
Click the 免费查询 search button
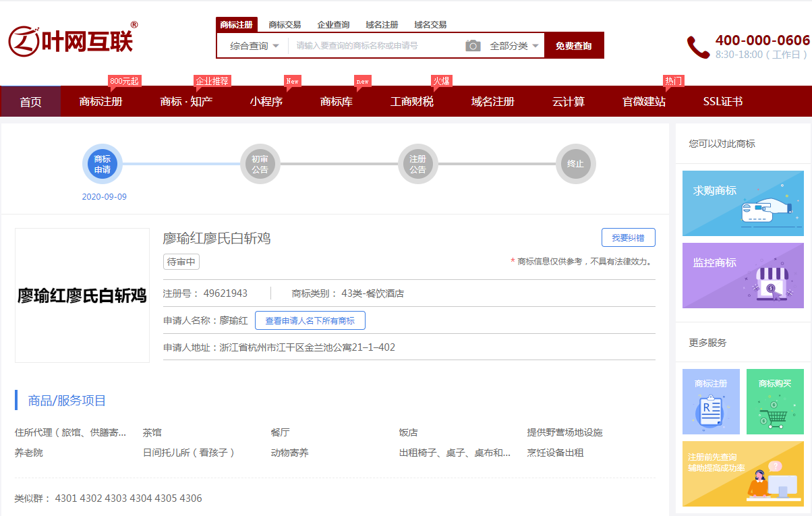pyautogui.click(x=573, y=46)
